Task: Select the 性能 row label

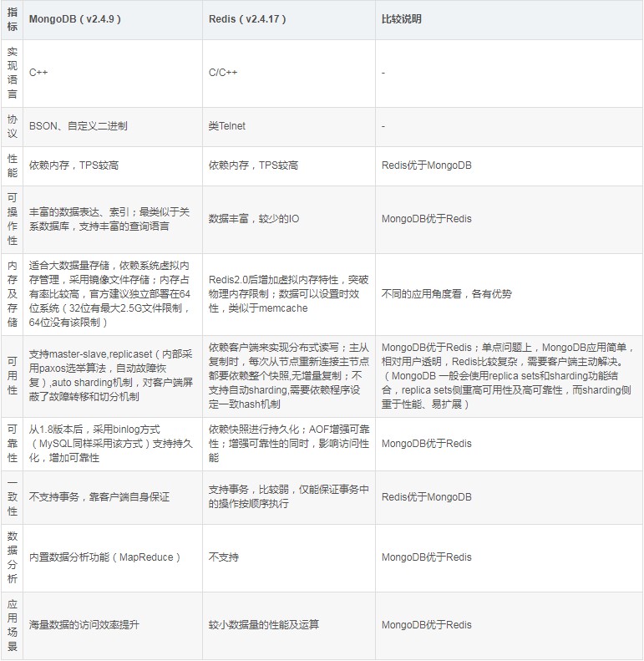Action: pyautogui.click(x=13, y=165)
